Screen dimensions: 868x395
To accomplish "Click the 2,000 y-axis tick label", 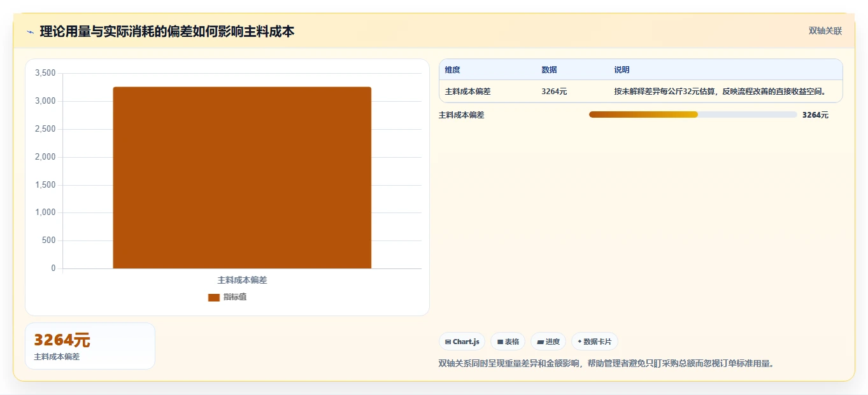I will [x=46, y=157].
